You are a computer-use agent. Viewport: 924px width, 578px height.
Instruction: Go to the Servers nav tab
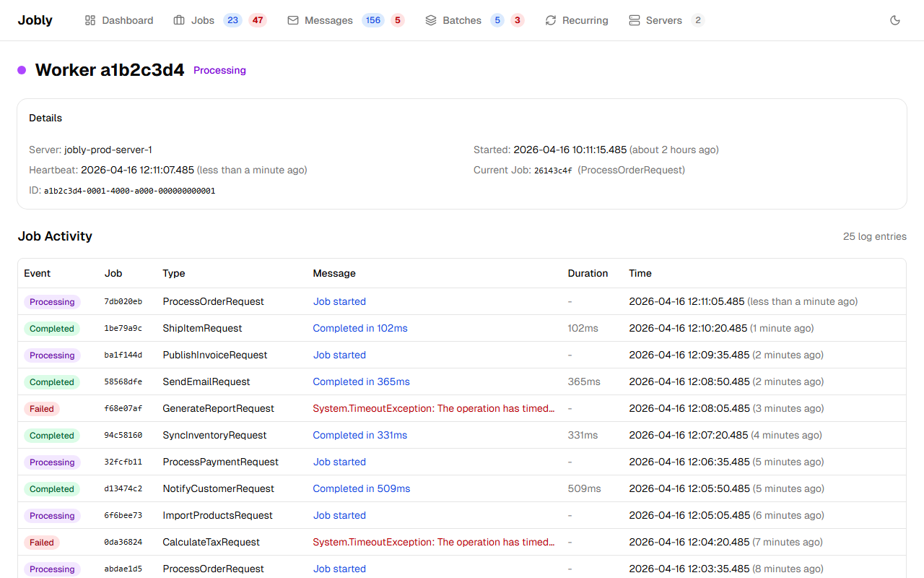[x=663, y=20]
